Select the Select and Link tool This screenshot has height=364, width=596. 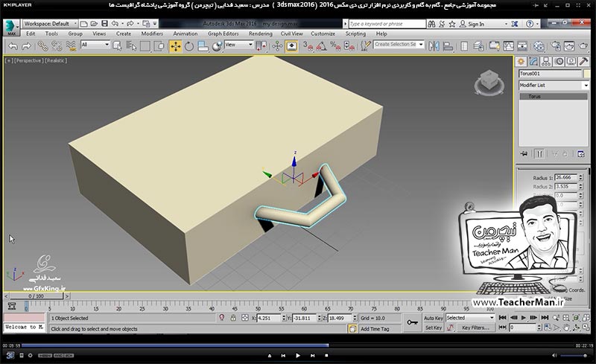pos(42,46)
